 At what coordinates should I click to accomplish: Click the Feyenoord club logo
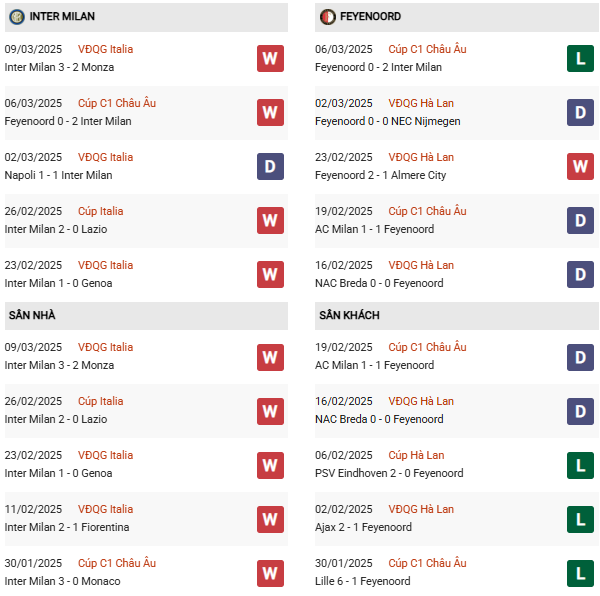click(328, 17)
